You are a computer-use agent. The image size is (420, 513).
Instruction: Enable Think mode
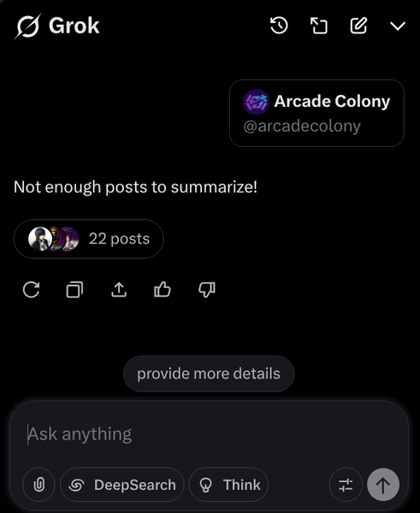click(229, 485)
